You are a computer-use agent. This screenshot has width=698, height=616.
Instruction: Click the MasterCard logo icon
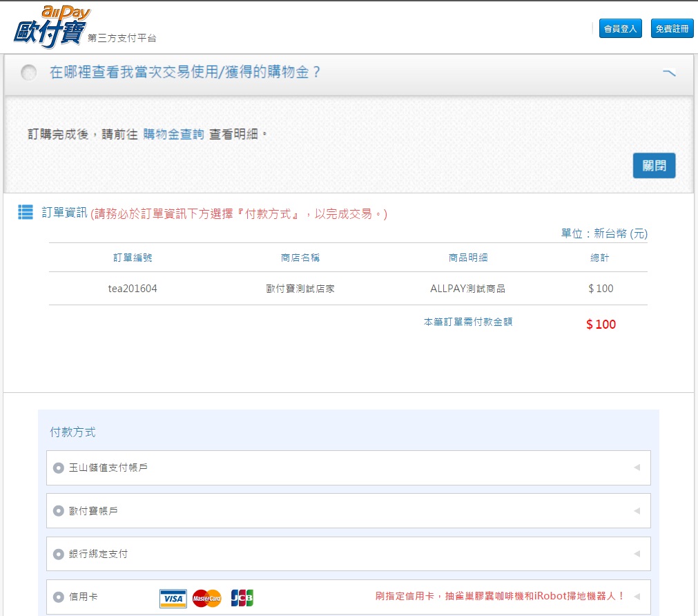click(207, 597)
